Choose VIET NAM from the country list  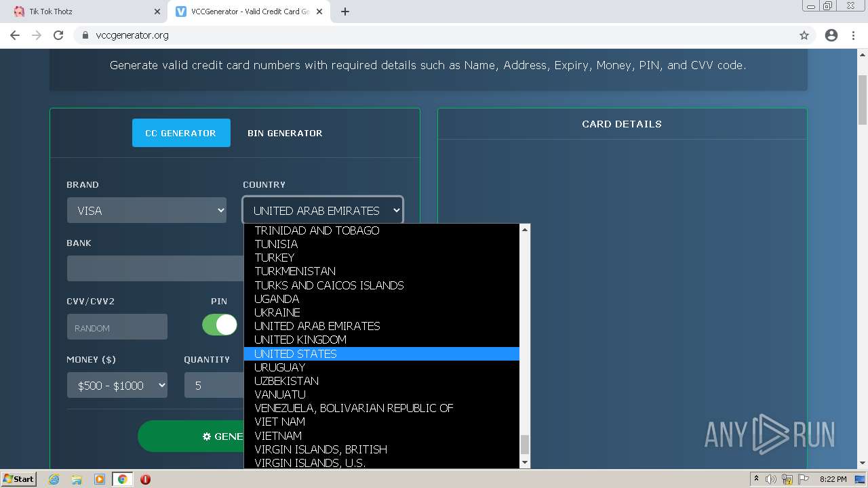[x=382, y=422]
